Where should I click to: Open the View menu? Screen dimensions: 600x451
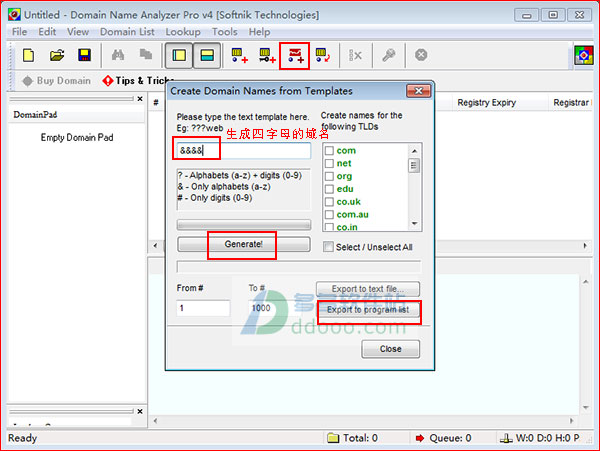(78, 32)
